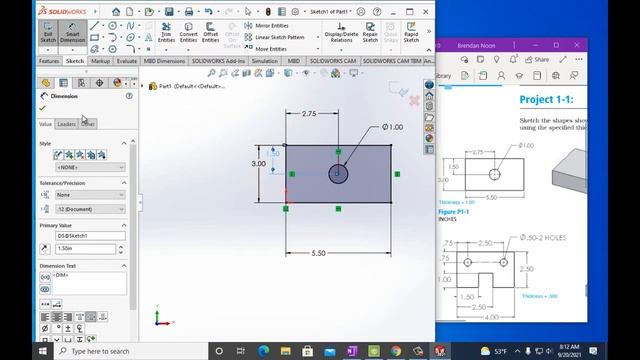640x360 pixels.
Task: Open Display/Delete Relations
Action: click(341, 32)
